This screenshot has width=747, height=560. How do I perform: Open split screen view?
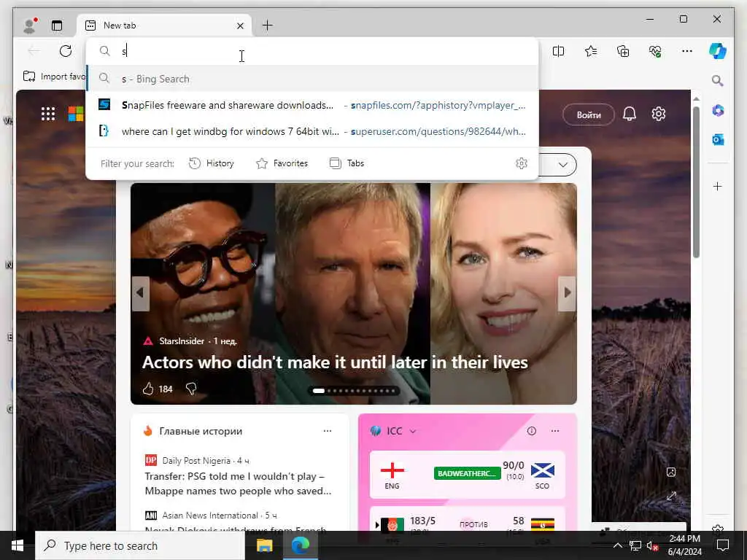click(x=558, y=51)
